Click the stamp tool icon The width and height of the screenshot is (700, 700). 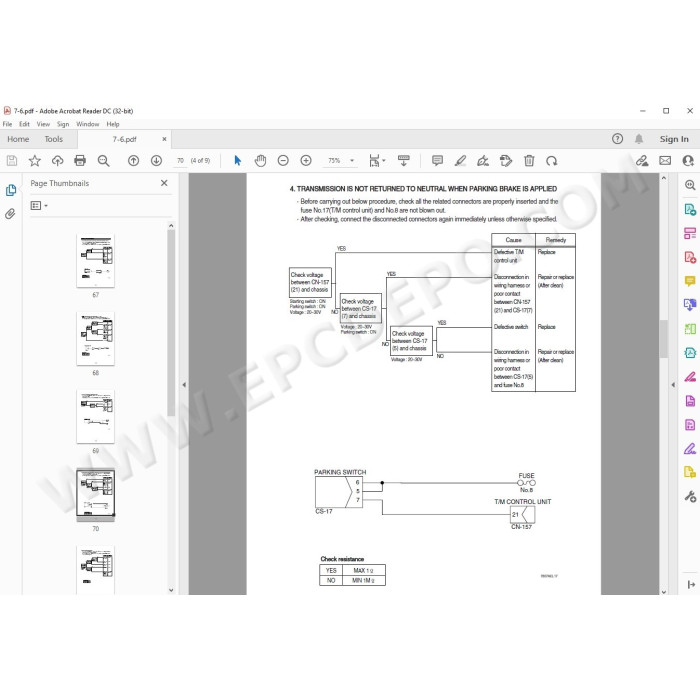(506, 161)
